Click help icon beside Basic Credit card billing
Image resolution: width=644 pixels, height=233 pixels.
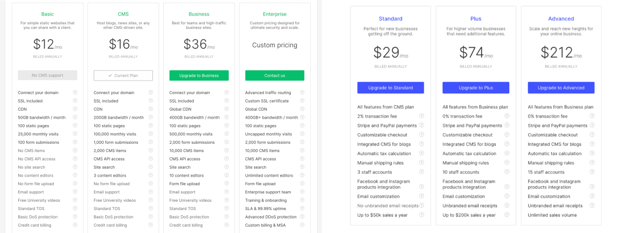75,225
